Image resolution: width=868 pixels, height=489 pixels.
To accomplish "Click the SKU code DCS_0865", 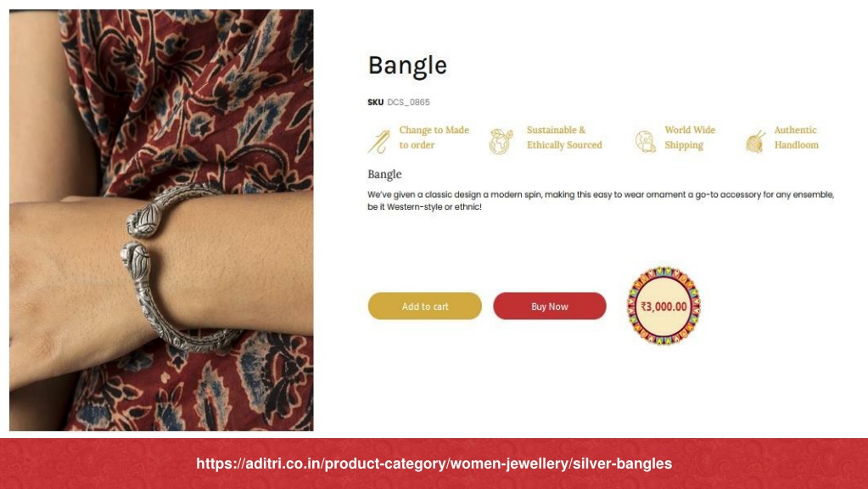I will (x=408, y=103).
